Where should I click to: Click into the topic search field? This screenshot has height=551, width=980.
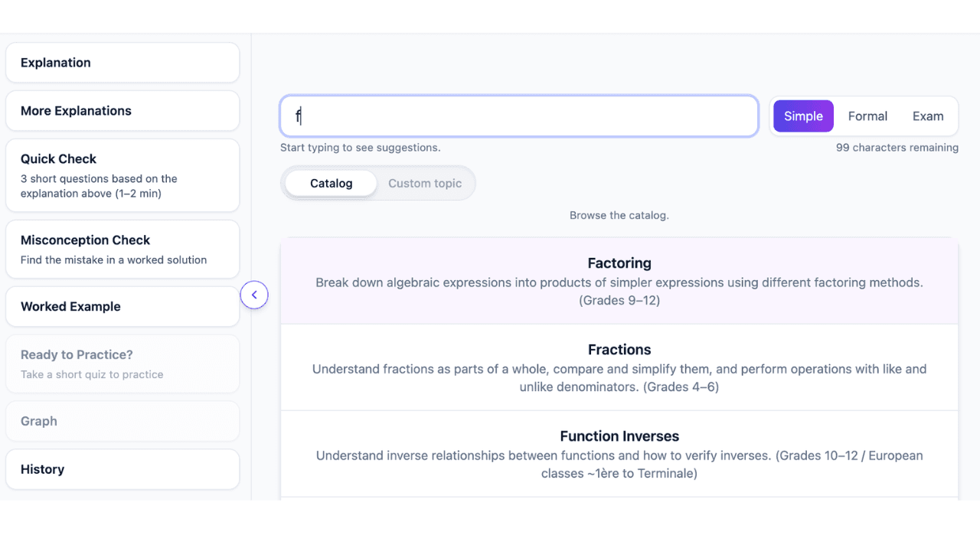click(x=519, y=116)
